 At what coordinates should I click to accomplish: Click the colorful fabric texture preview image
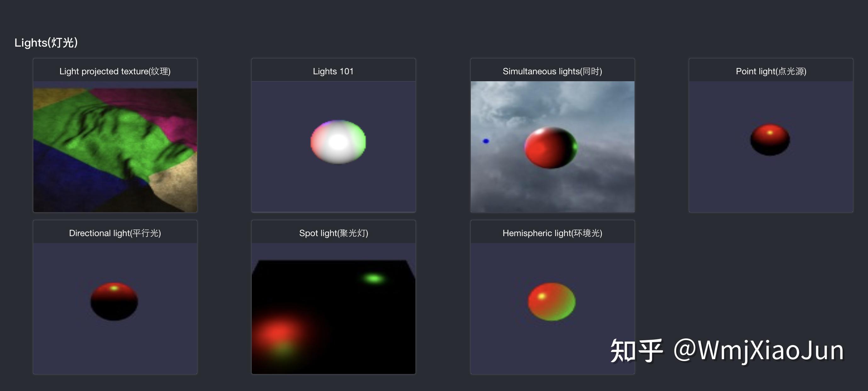pyautogui.click(x=115, y=147)
